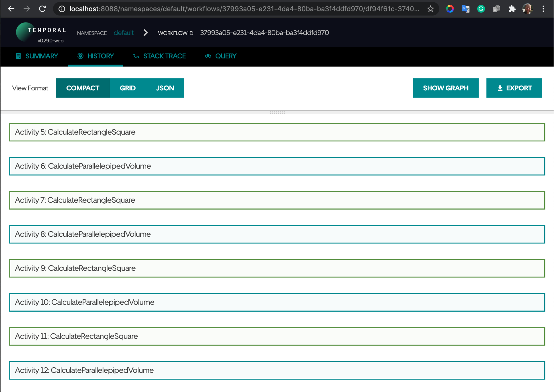Switch view format to GRID
This screenshot has height=392, width=554.
coord(127,88)
